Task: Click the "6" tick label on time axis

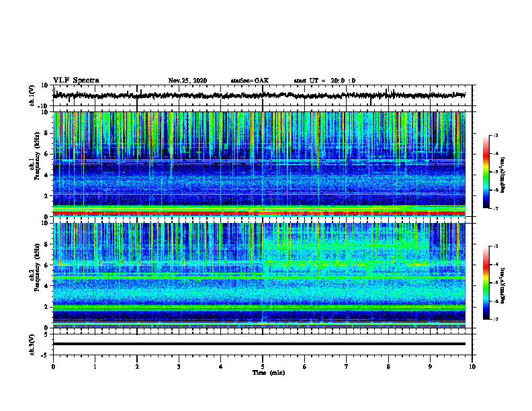Action: coord(304,367)
